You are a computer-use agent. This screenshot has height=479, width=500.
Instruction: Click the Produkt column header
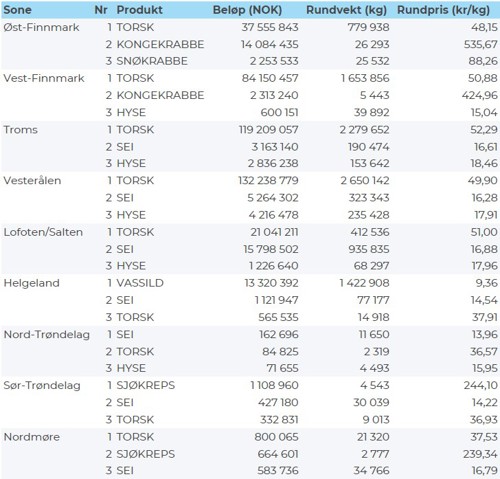(139, 10)
